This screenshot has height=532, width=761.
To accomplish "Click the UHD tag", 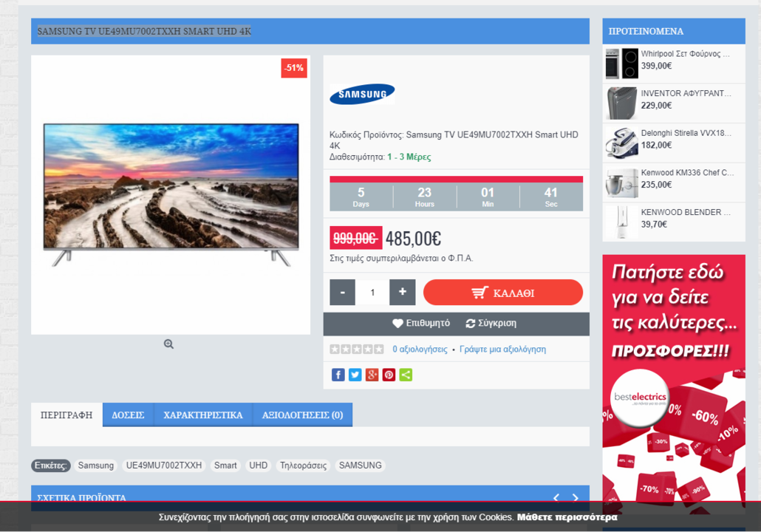I will tap(258, 465).
